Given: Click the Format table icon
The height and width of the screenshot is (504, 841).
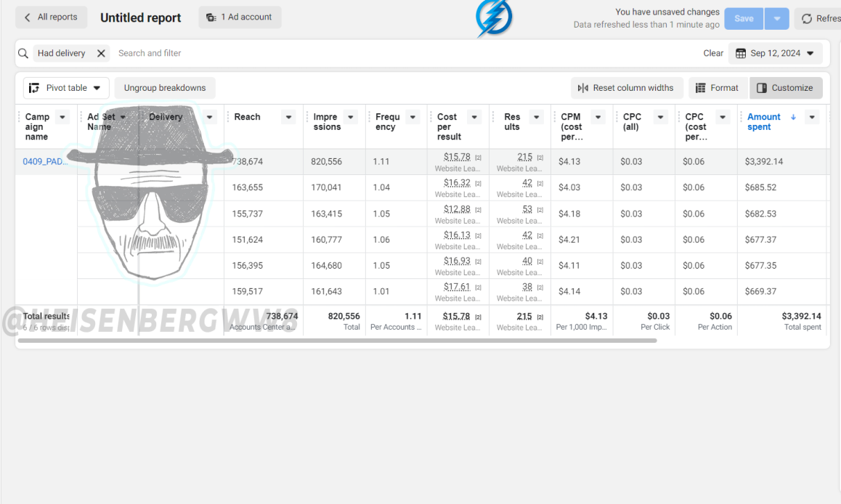Looking at the screenshot, I should 701,88.
